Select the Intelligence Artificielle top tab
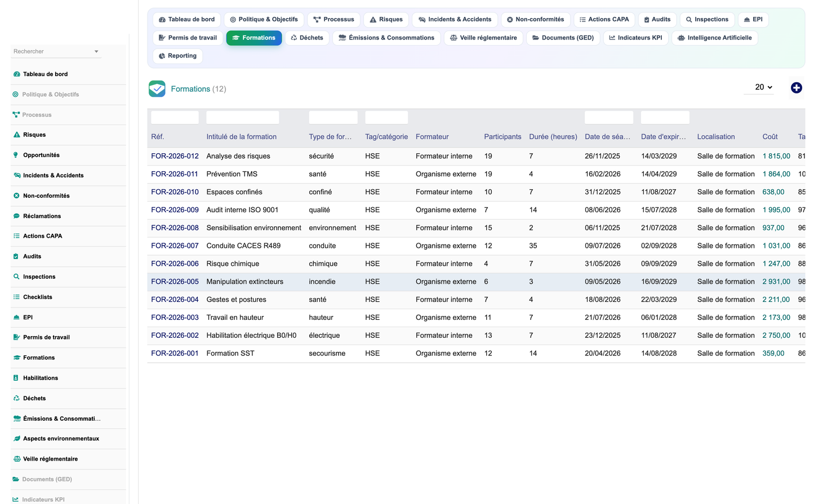The width and height of the screenshot is (814, 504). 714,38
